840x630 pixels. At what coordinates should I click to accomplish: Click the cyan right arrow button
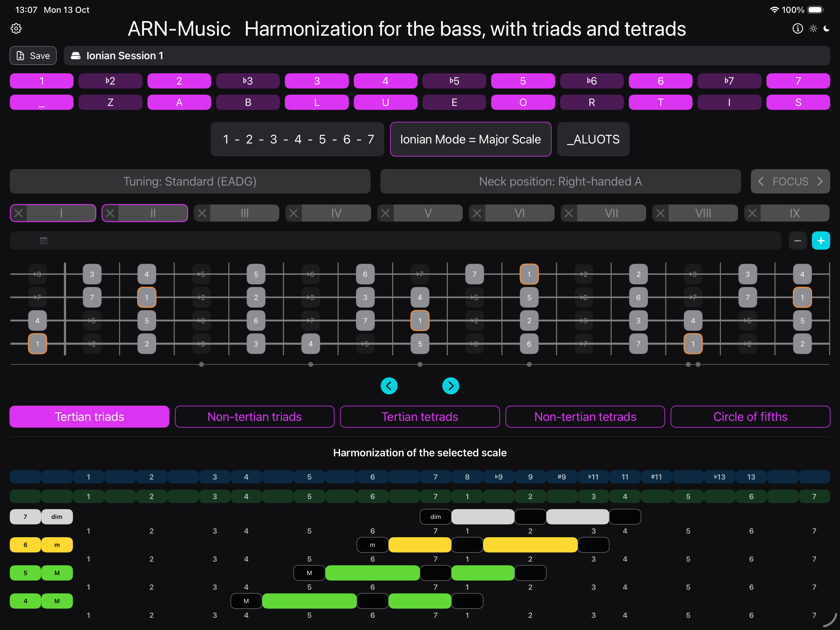coord(451,386)
